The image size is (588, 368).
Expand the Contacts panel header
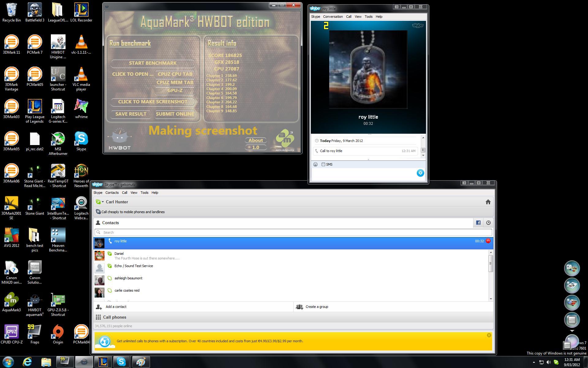click(283, 223)
